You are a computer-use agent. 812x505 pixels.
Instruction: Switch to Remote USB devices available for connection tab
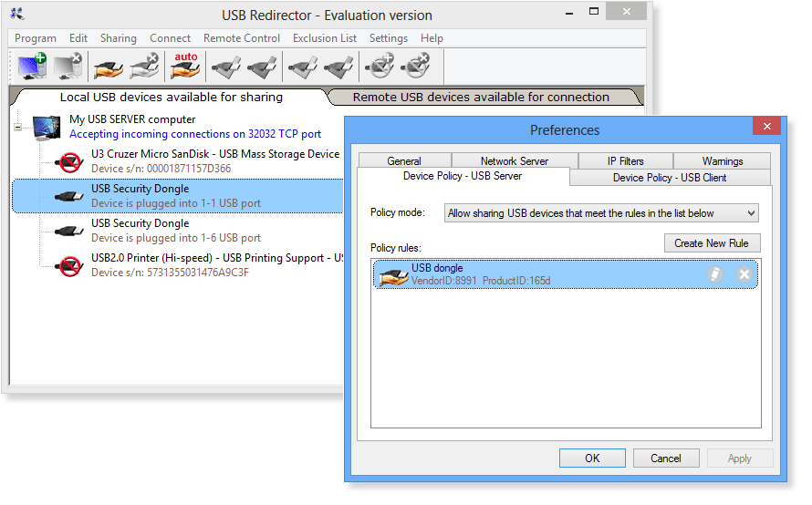[481, 97]
